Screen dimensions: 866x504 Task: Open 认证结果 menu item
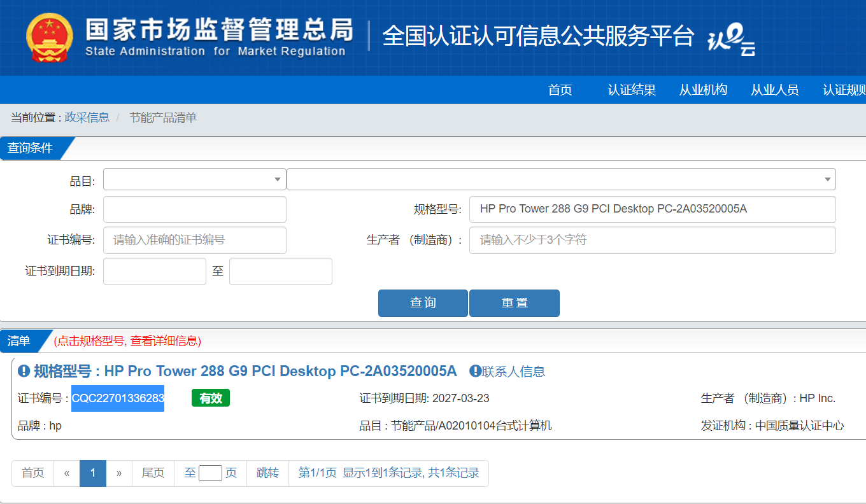[632, 90]
